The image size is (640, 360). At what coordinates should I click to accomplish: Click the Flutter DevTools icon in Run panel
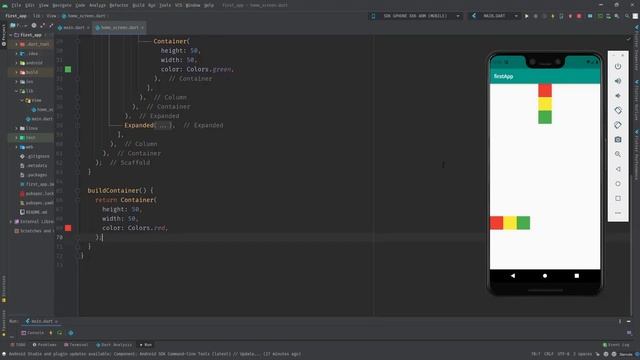click(71, 333)
